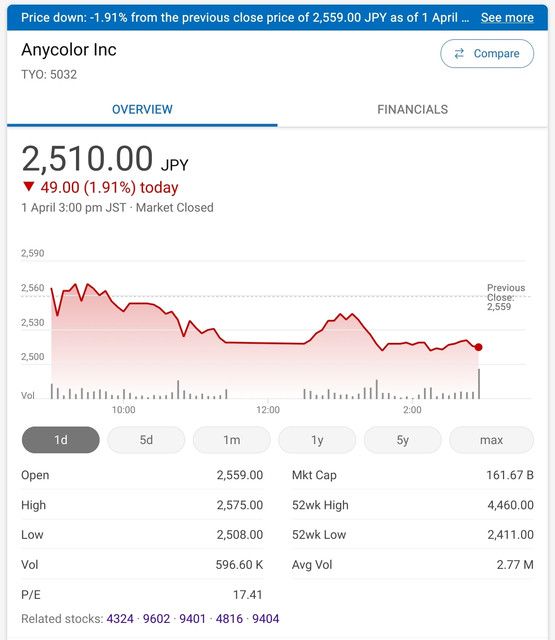Open related stock 9602

click(x=156, y=619)
